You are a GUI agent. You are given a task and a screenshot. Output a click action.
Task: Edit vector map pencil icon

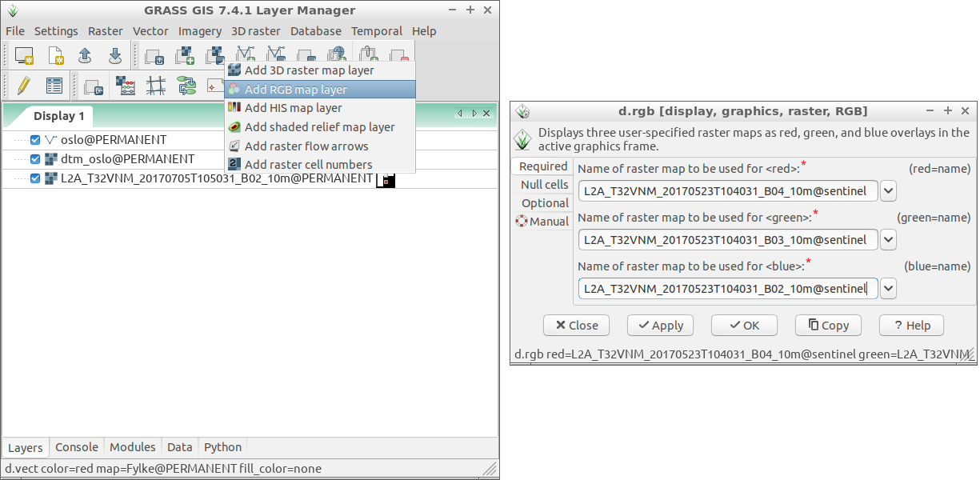point(24,86)
